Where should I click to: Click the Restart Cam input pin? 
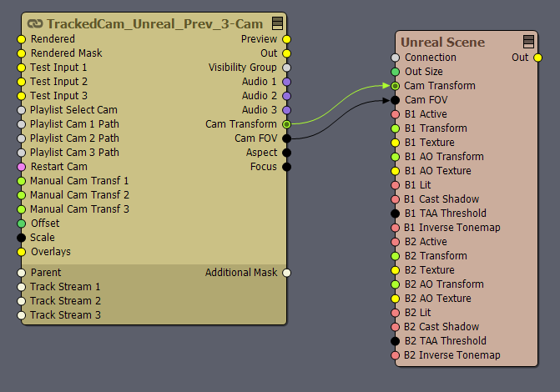22,167
